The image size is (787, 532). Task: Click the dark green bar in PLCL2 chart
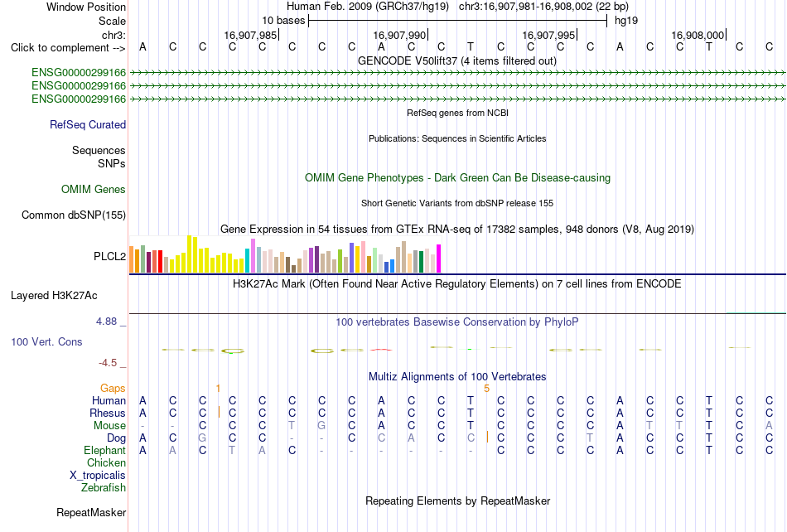pos(421,262)
